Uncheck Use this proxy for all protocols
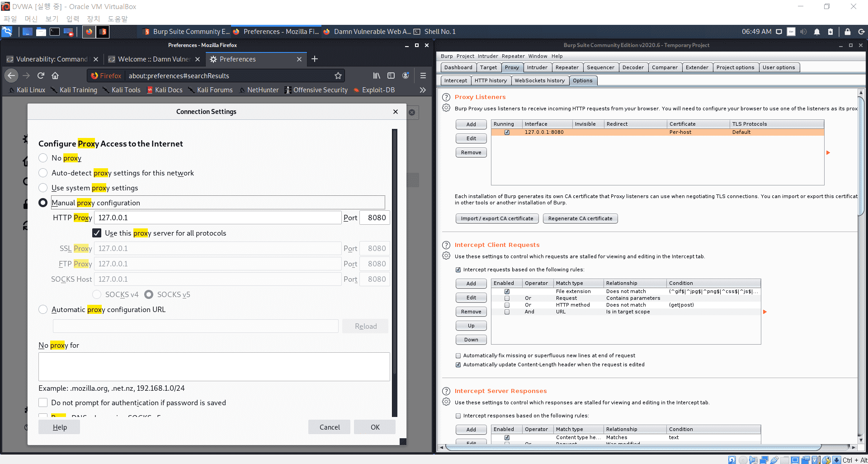 point(97,233)
